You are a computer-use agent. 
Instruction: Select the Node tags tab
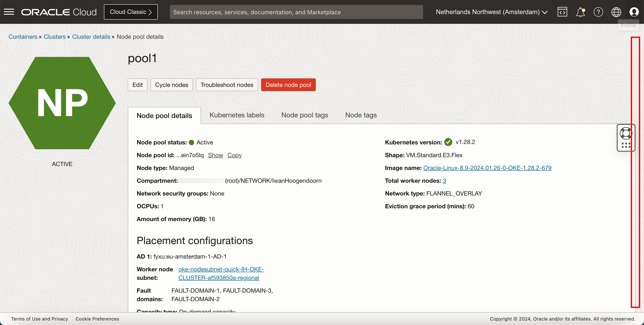[x=361, y=115]
